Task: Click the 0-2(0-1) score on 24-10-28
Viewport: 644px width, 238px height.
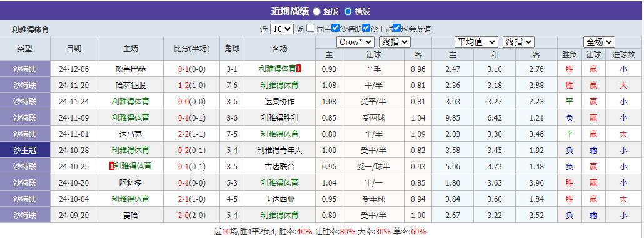Action: [192, 151]
